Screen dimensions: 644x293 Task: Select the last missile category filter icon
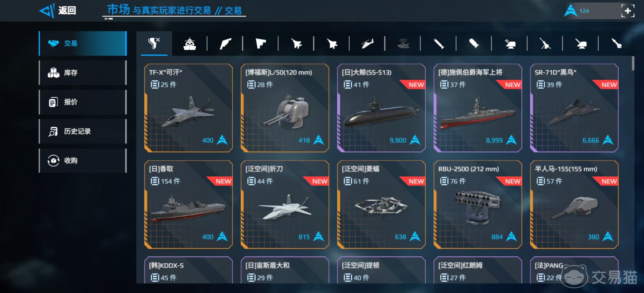point(617,43)
